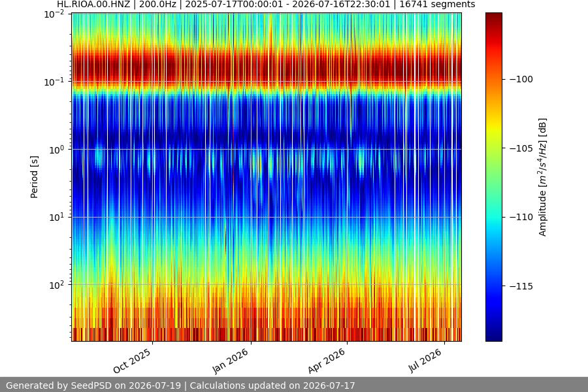Click the 'Apr 2026' x-axis label
The height and width of the screenshot is (392, 588).
click(326, 361)
